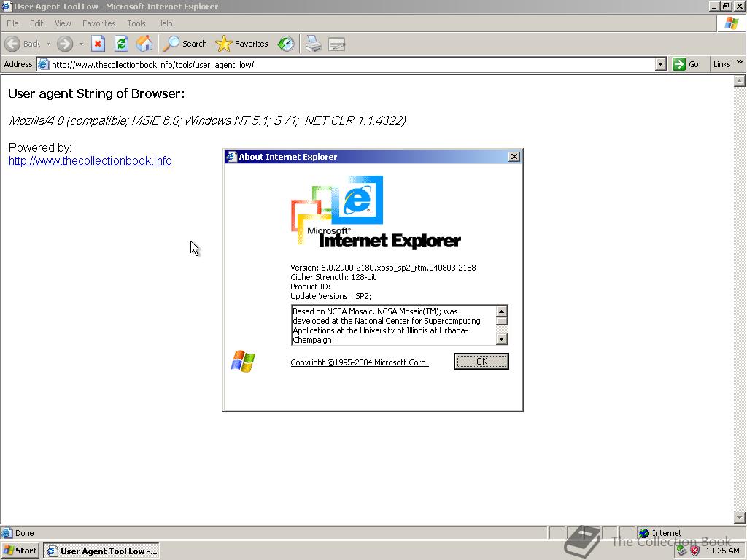This screenshot has width=747, height=560.
Task: Click the "User agent String of Browser:" heading
Action: click(x=96, y=93)
